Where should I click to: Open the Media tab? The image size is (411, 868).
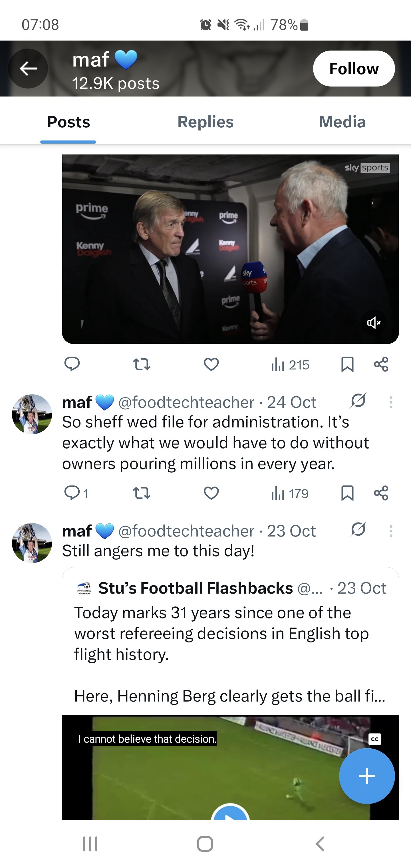342,122
